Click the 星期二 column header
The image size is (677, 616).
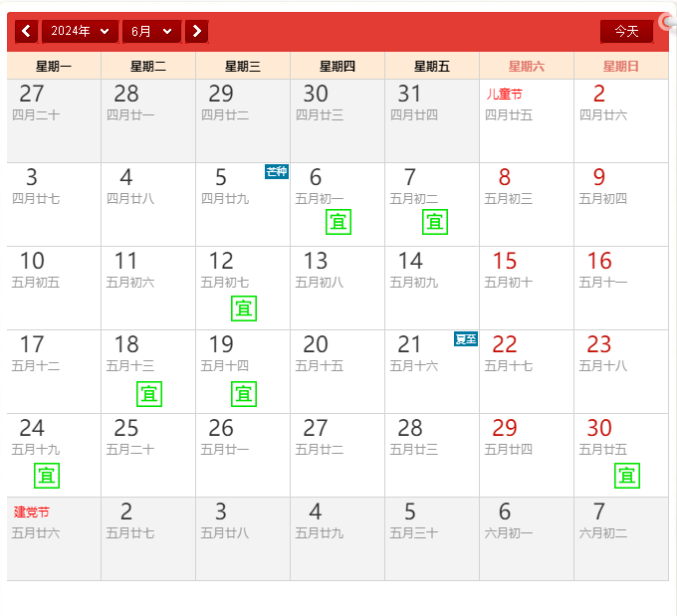148,66
